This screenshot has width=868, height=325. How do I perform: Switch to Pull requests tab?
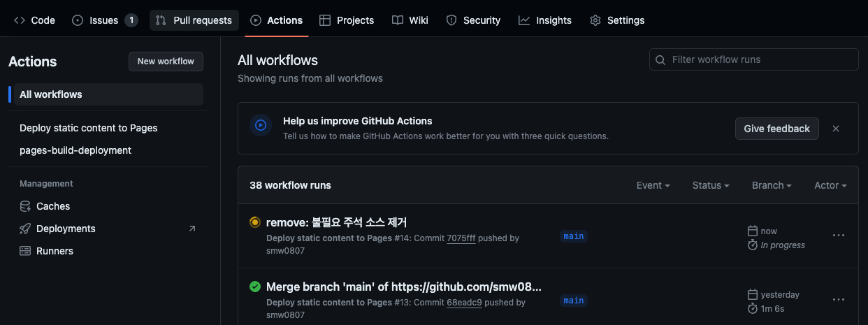click(x=194, y=20)
